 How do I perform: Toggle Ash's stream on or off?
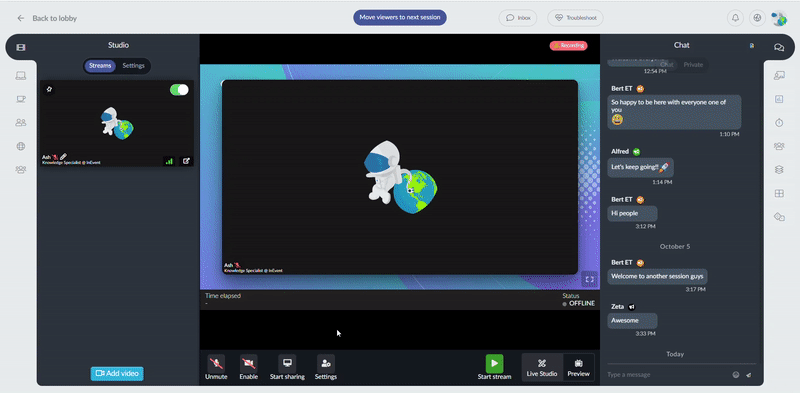[x=179, y=90]
